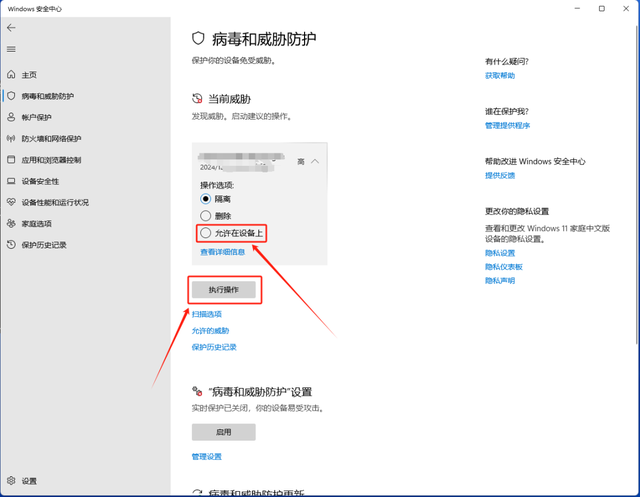Click the back arrow icon
The image size is (640, 497).
click(11, 28)
